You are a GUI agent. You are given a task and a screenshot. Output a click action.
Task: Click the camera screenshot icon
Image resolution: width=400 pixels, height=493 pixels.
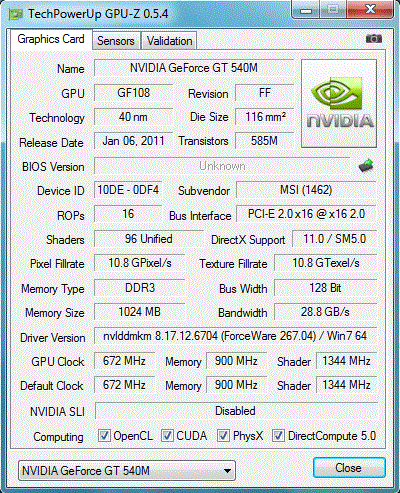point(374,39)
